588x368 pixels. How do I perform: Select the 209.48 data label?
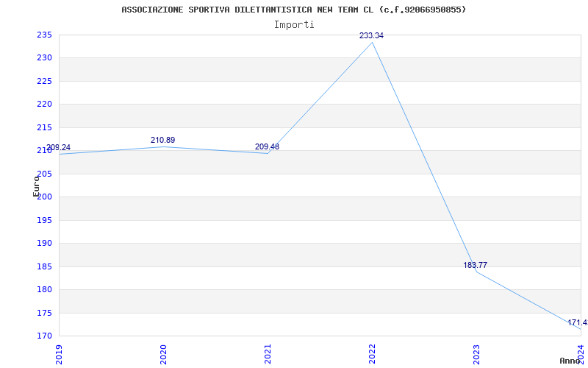pyautogui.click(x=267, y=146)
